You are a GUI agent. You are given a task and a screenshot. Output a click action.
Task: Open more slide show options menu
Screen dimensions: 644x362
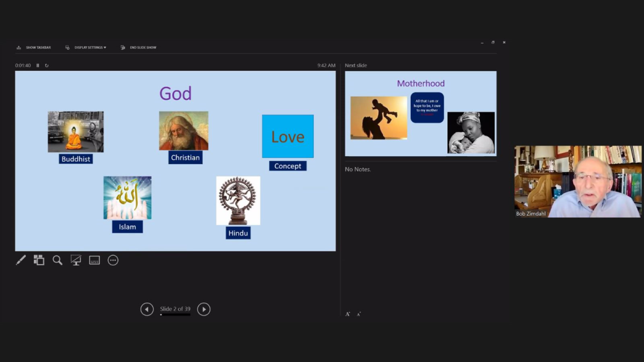point(113,260)
